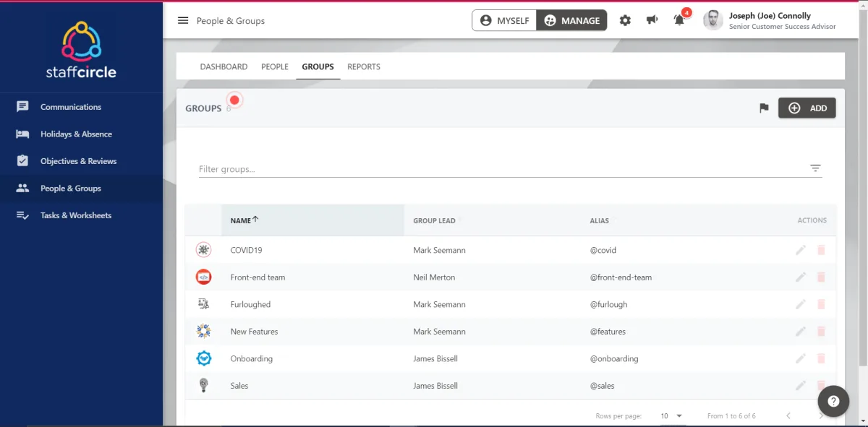
Task: Click the staffcircle logo
Action: [x=81, y=50]
